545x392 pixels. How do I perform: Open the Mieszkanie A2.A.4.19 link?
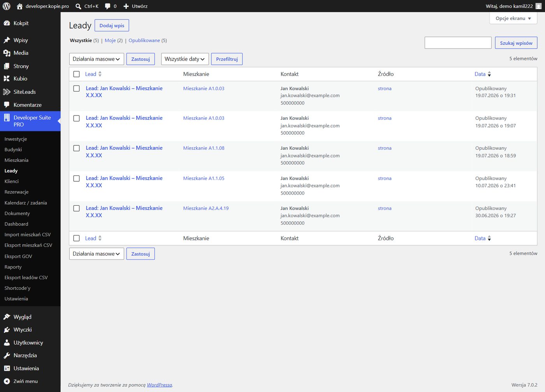206,208
